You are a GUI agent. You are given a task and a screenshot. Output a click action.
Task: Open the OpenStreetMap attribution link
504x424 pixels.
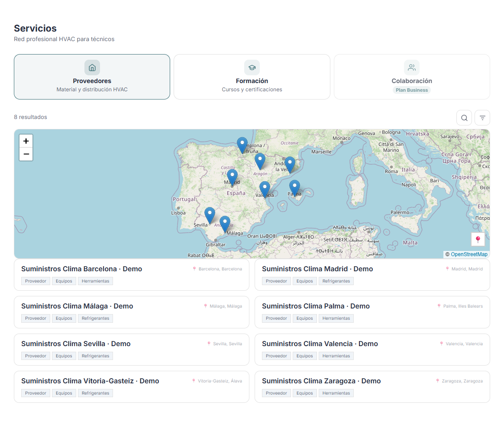pyautogui.click(x=469, y=254)
